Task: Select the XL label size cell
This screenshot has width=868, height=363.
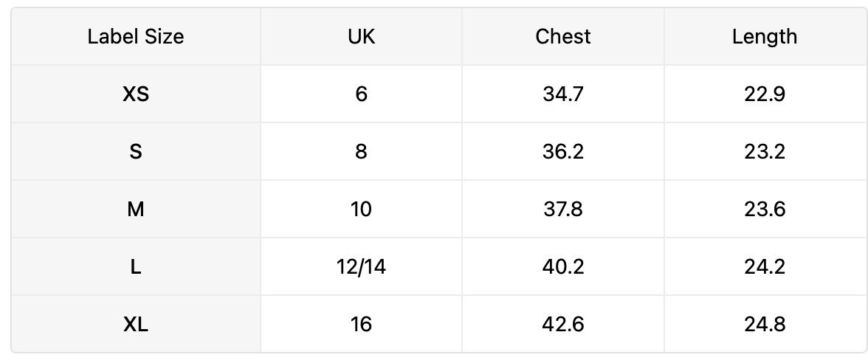Action: [x=136, y=324]
